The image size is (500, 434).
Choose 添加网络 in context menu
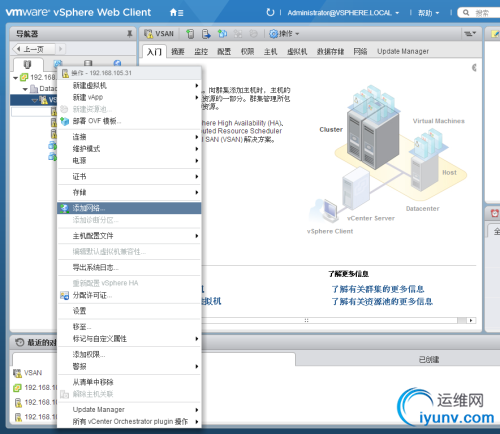click(129, 208)
